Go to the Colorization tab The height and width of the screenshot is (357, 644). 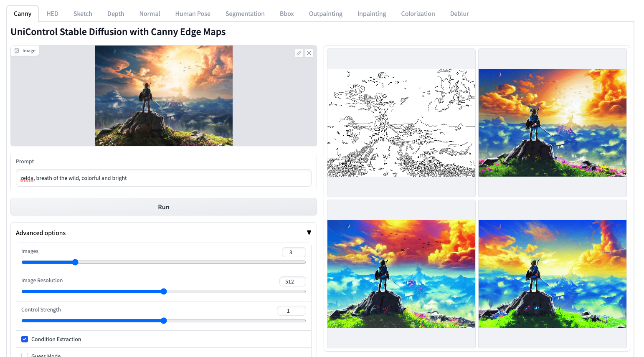(418, 14)
